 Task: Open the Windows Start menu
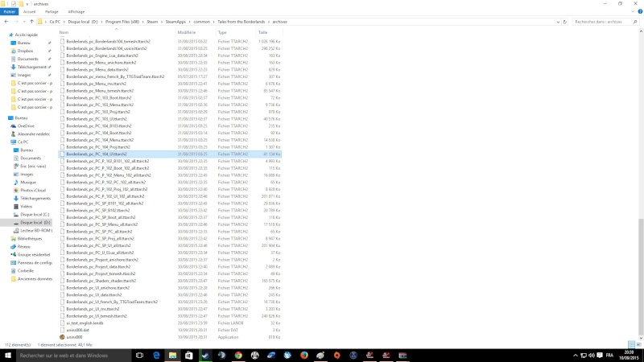click(7, 356)
